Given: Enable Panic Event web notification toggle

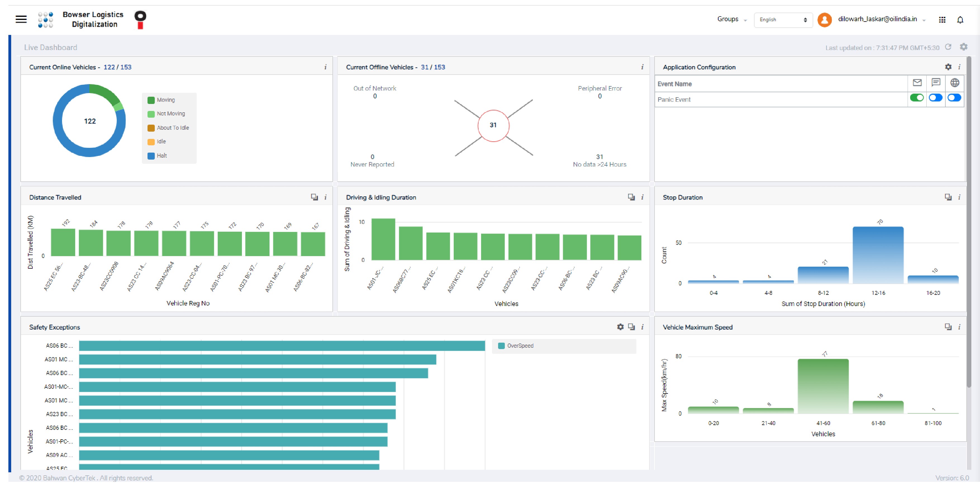Looking at the screenshot, I should click(954, 98).
